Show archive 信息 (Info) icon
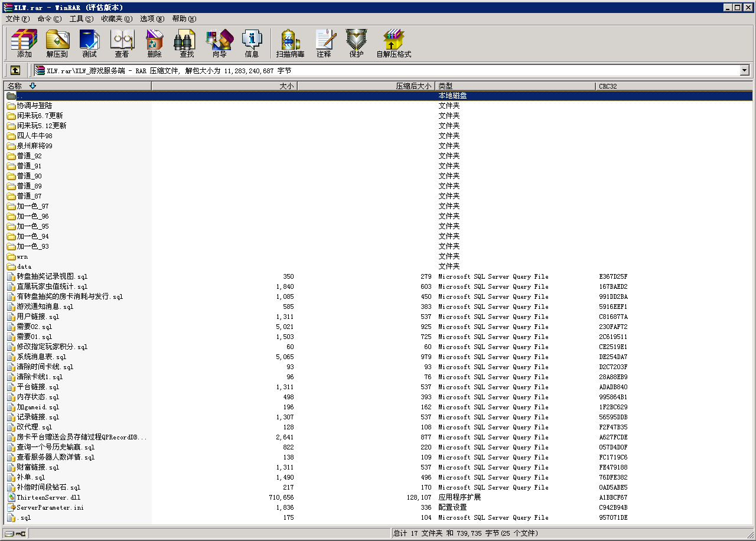The image size is (756, 541). click(x=252, y=44)
